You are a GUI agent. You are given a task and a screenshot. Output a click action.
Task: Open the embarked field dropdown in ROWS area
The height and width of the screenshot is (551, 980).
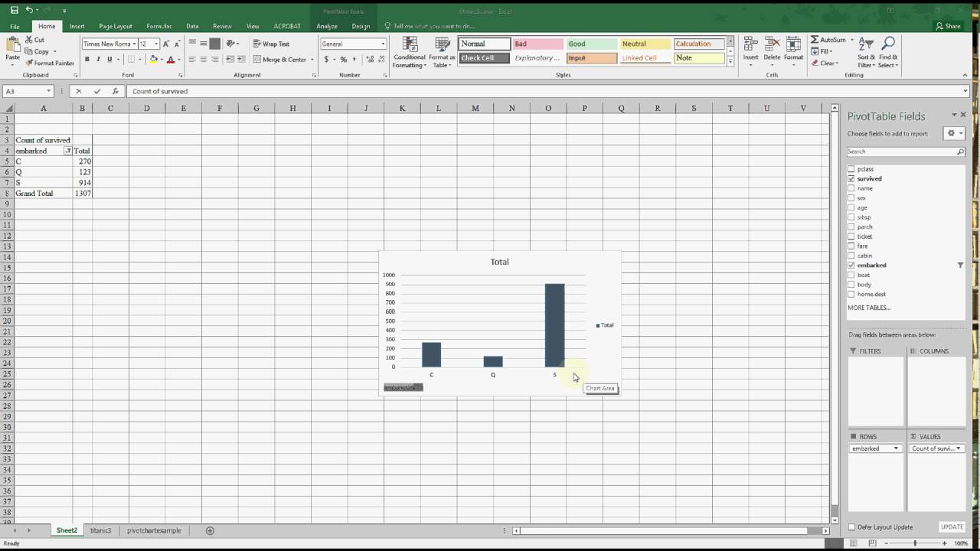(x=897, y=448)
